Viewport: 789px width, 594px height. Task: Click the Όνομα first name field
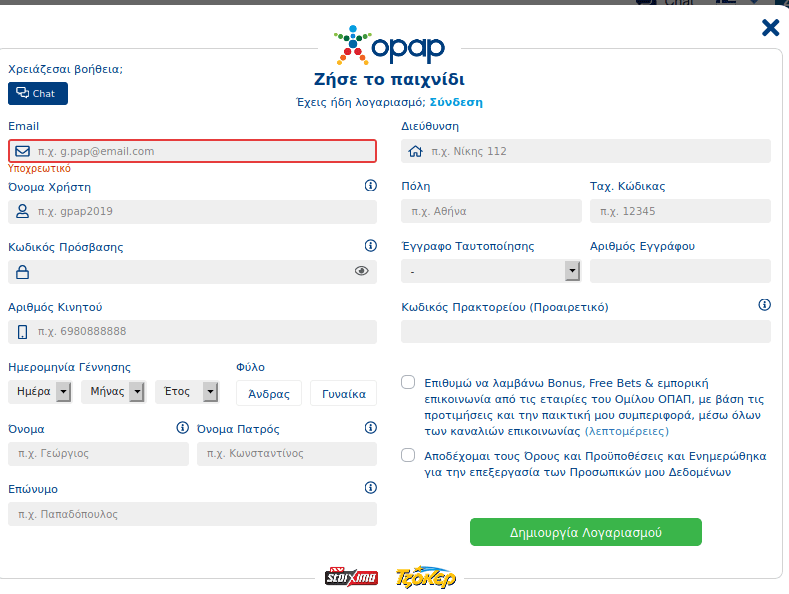[99, 454]
